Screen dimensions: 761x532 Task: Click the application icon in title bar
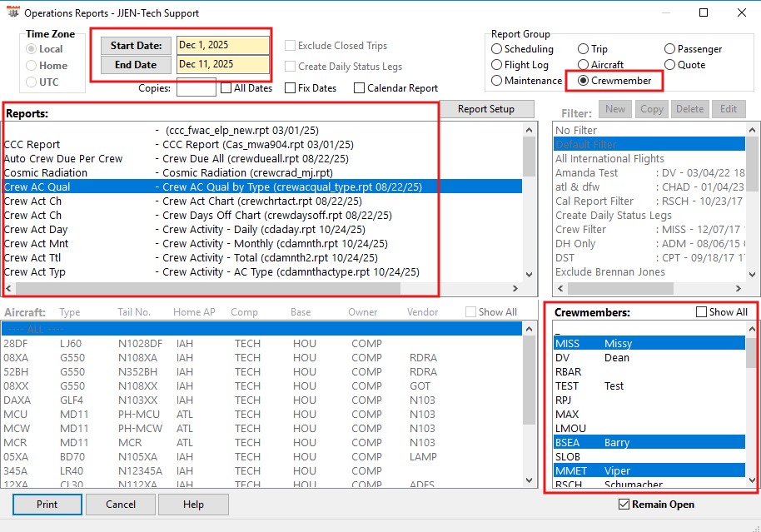(x=12, y=13)
